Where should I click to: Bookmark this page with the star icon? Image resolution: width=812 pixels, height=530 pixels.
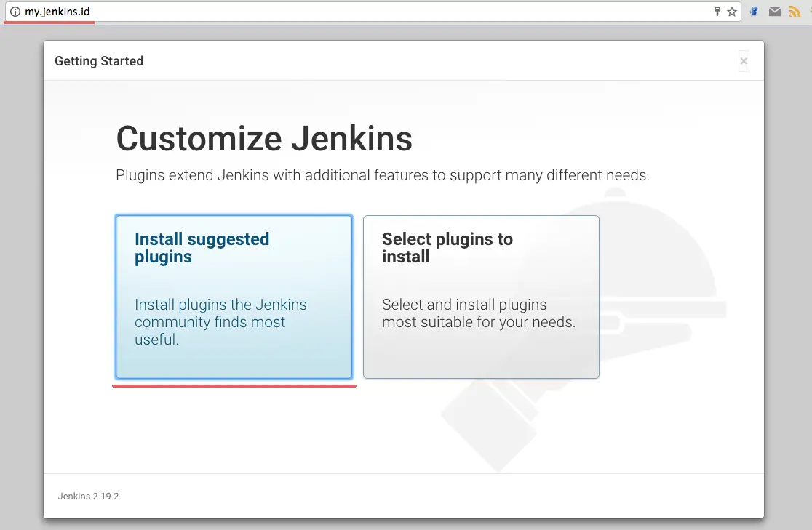click(732, 12)
